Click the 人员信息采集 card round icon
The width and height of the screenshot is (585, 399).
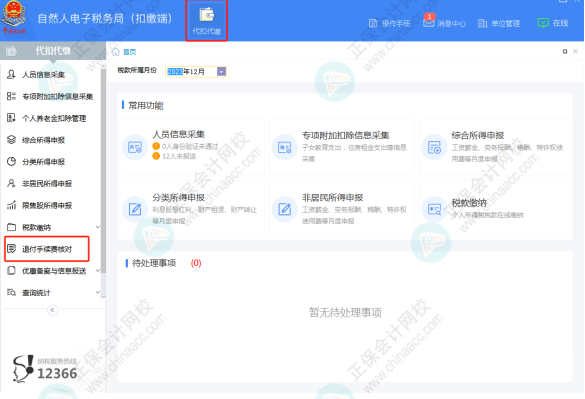[x=135, y=147]
